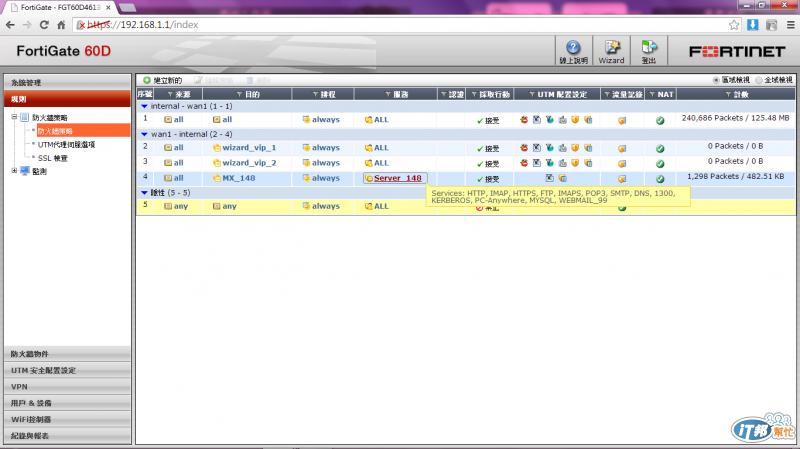Image resolution: width=800 pixels, height=449 pixels.
Task: Open WiFi控制器 menu section
Action: [67, 419]
